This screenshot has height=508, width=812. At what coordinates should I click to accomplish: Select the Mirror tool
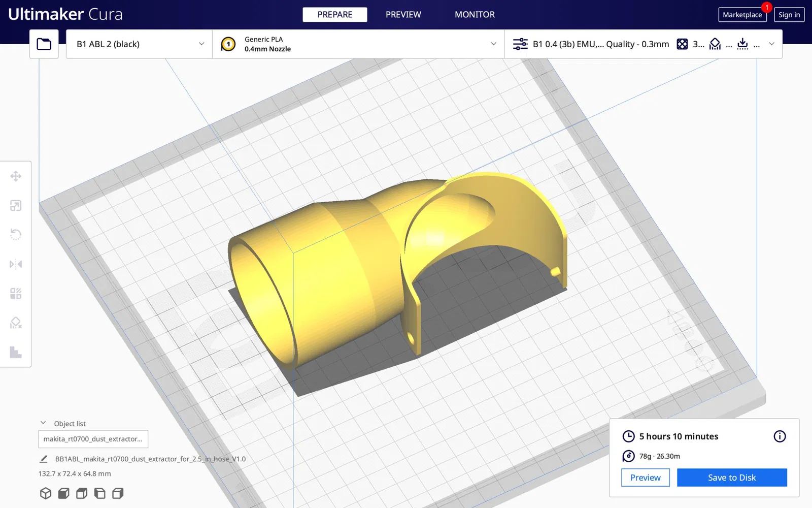point(16,264)
